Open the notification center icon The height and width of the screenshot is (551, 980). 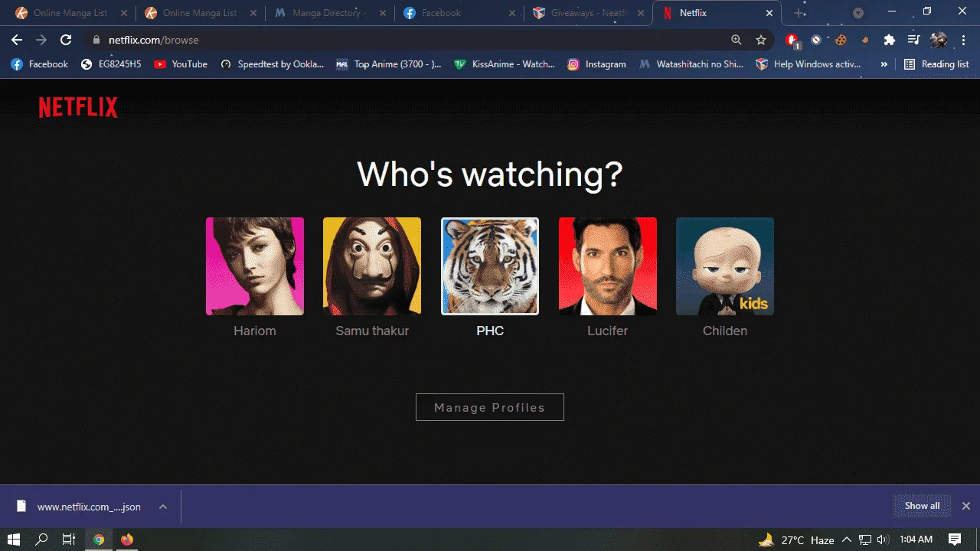click(955, 540)
